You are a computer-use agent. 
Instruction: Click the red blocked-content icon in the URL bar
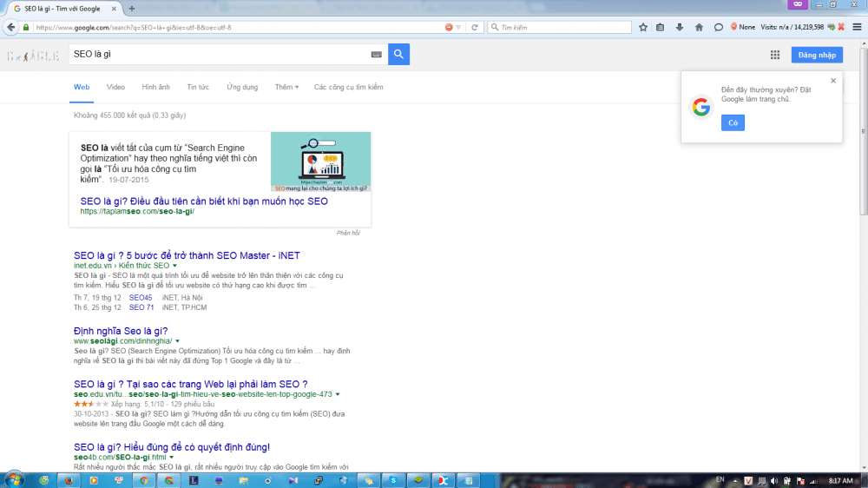pyautogui.click(x=449, y=27)
